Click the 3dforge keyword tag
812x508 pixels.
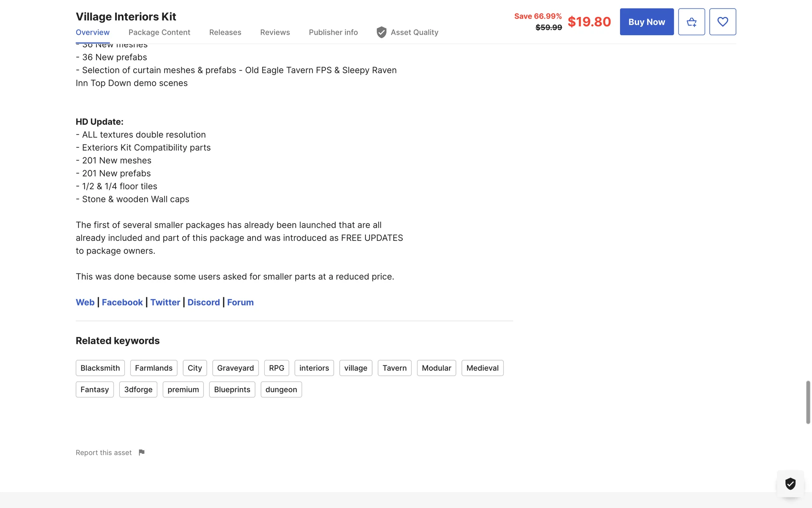pos(138,389)
